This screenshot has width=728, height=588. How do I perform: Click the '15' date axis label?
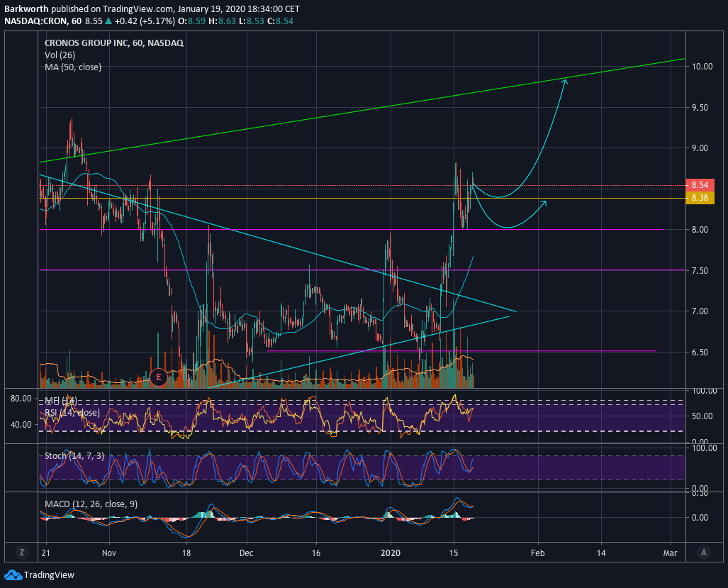click(454, 553)
